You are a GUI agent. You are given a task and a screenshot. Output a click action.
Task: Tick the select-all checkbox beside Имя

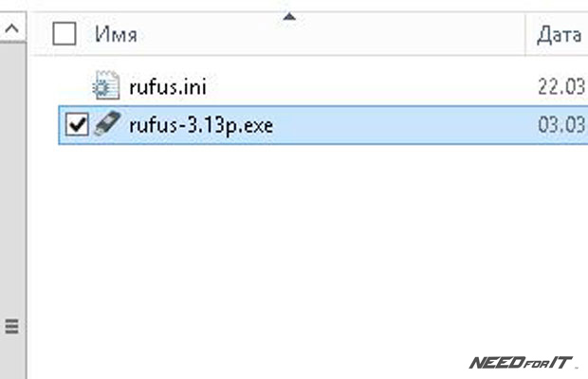point(64,34)
